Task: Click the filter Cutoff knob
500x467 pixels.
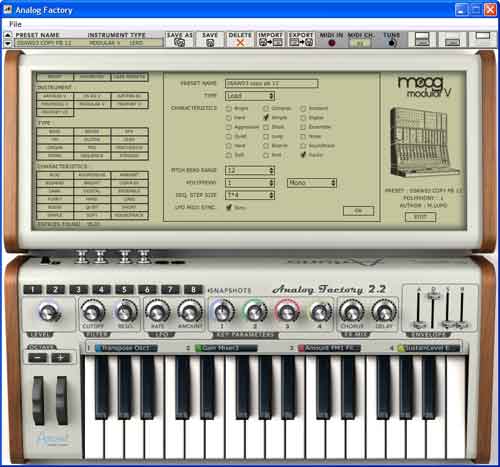Action: click(93, 311)
